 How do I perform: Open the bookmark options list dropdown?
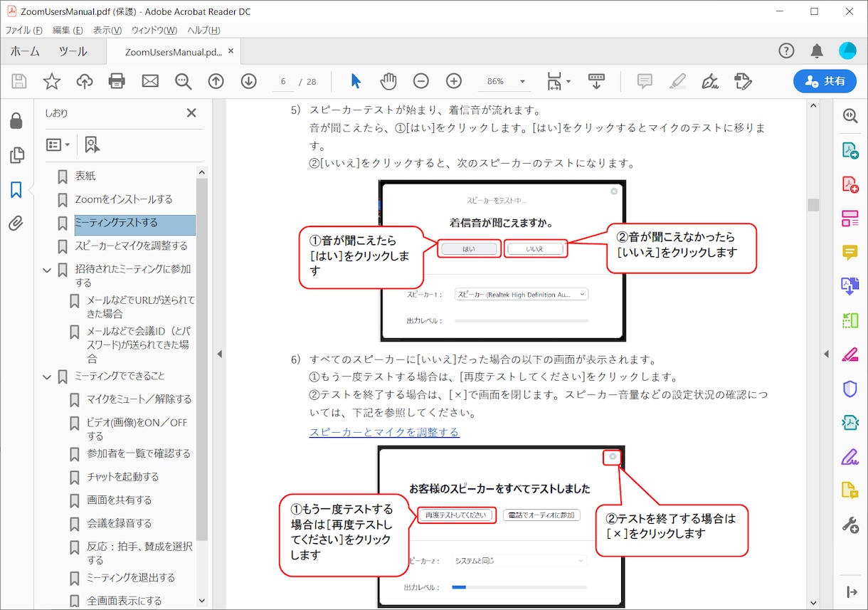(58, 144)
